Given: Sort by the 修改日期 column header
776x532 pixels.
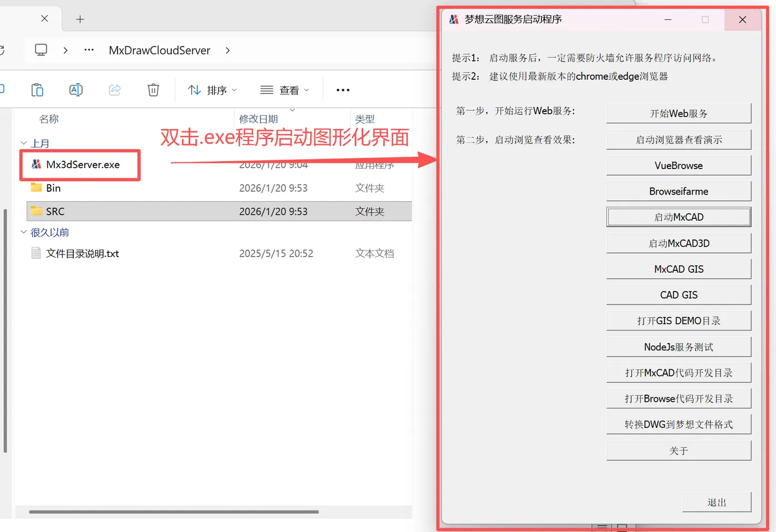Looking at the screenshot, I should [258, 119].
